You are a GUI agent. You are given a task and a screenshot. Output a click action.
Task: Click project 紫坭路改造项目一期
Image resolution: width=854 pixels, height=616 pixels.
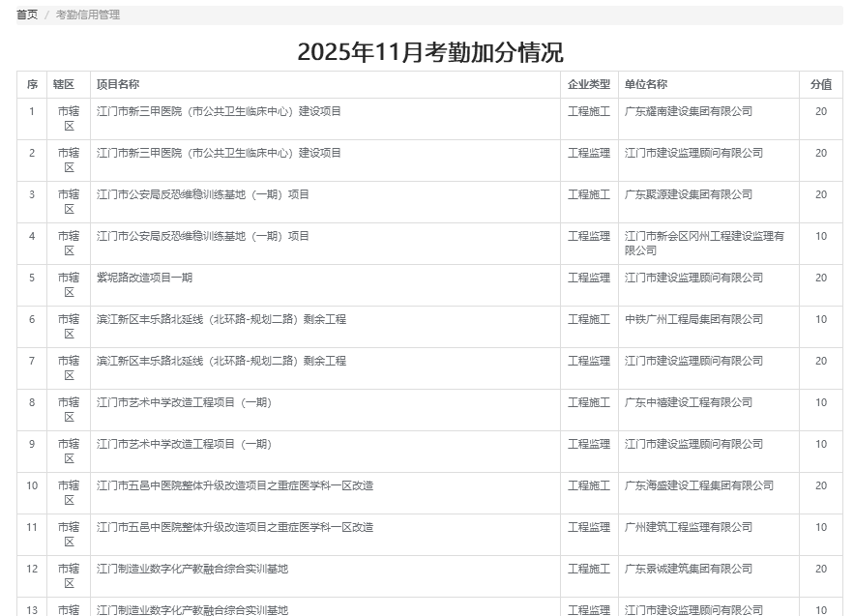pos(145,278)
